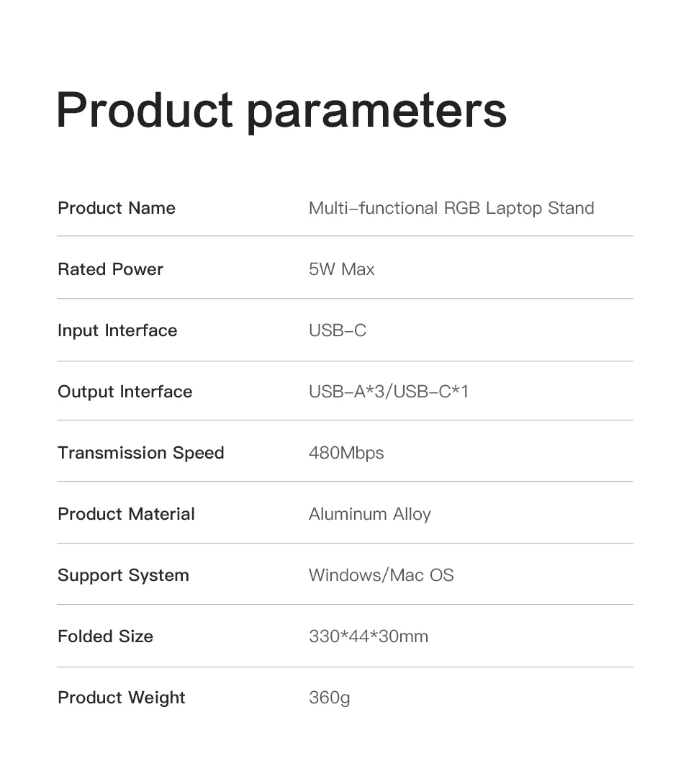Select the Product Material label
The height and width of the screenshot is (784, 691).
coord(126,514)
